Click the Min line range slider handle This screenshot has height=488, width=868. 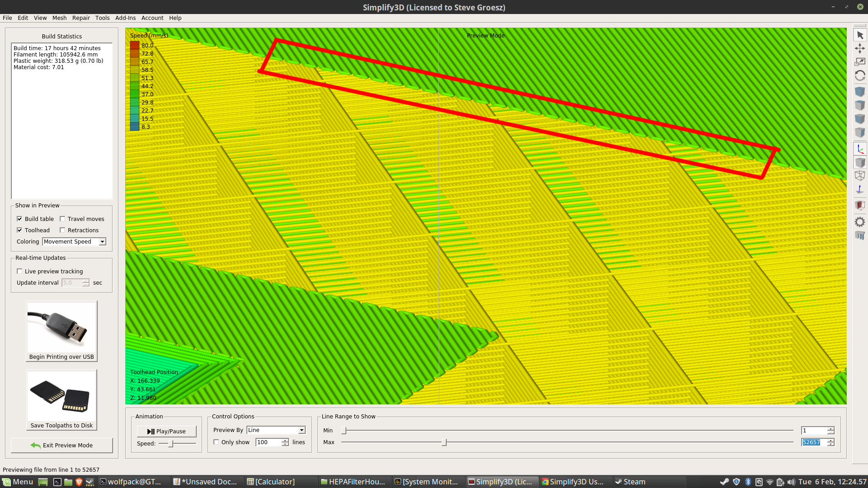tap(344, 431)
